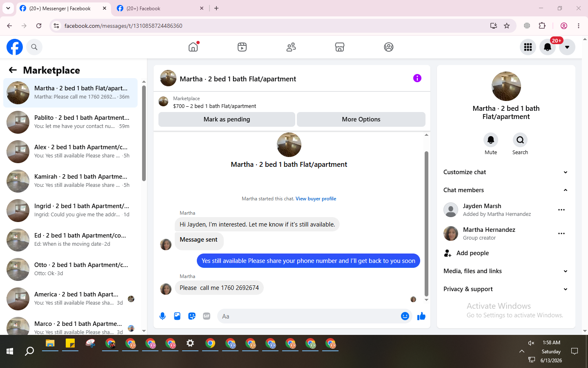The image size is (588, 368).
Task: Open the Marketplace storefront icon
Action: pyautogui.click(x=340, y=47)
